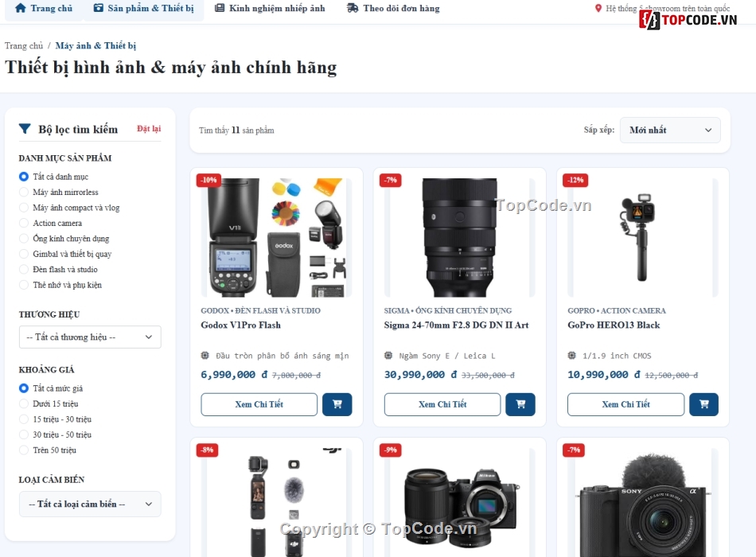Click the Sony vlog camera product image

[643, 503]
